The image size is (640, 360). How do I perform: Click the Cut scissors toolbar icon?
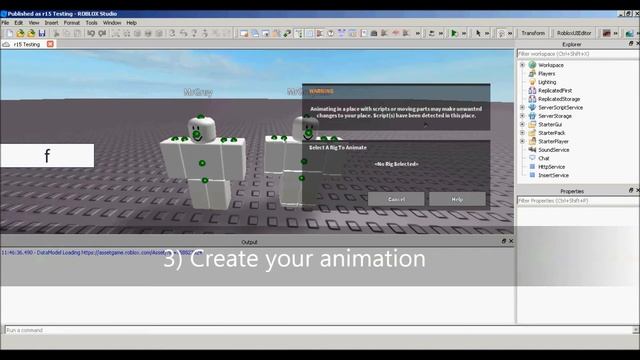pos(56,33)
